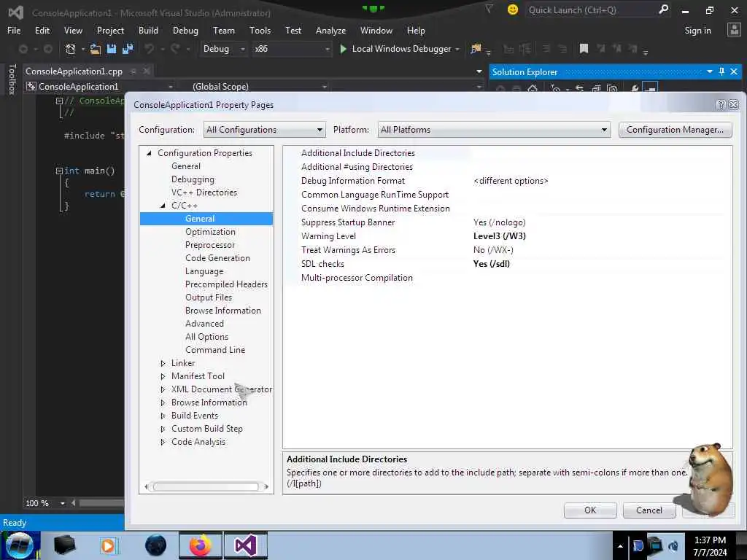
Task: Click the Configuration Manager... button
Action: 675,130
